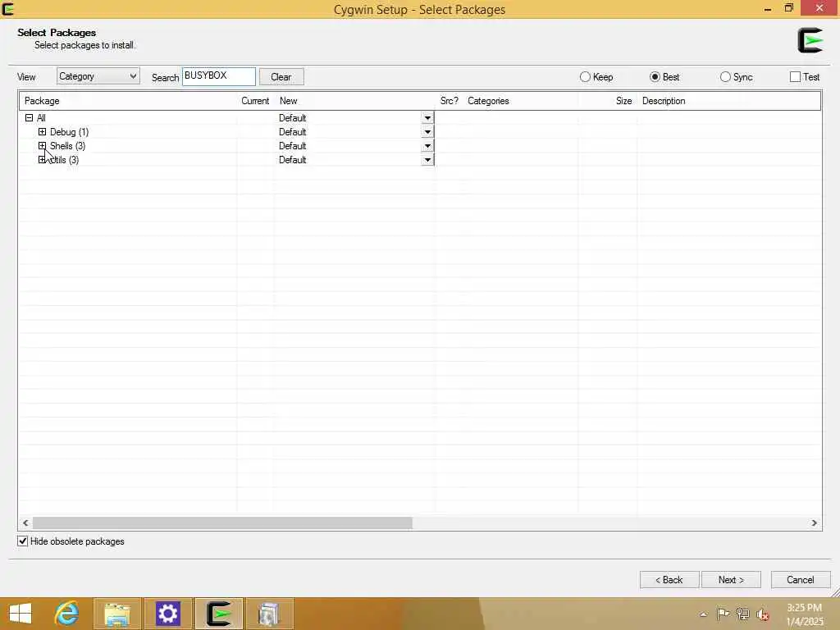Viewport: 840px width, 630px height.
Task: Expand the Debug (1) category
Action: click(42, 132)
